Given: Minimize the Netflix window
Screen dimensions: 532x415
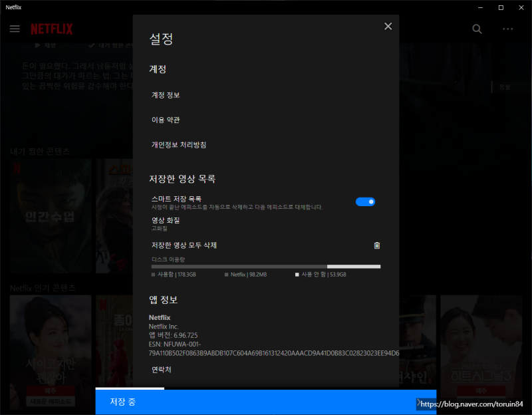Looking at the screenshot, I should (480, 7).
